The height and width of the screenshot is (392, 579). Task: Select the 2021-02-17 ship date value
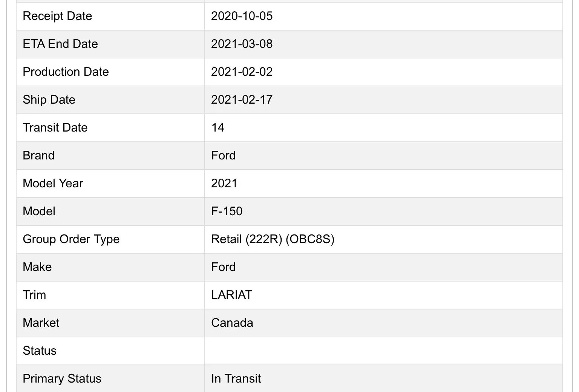tap(242, 100)
